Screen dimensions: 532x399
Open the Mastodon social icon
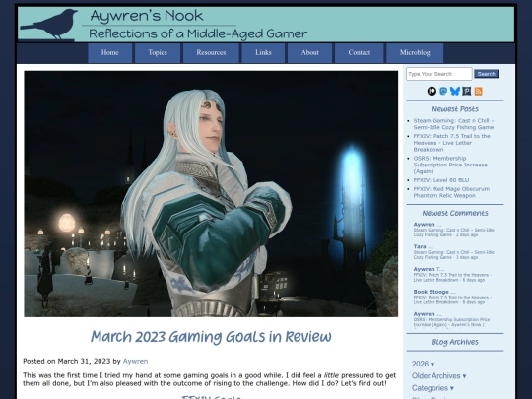pyautogui.click(x=443, y=91)
